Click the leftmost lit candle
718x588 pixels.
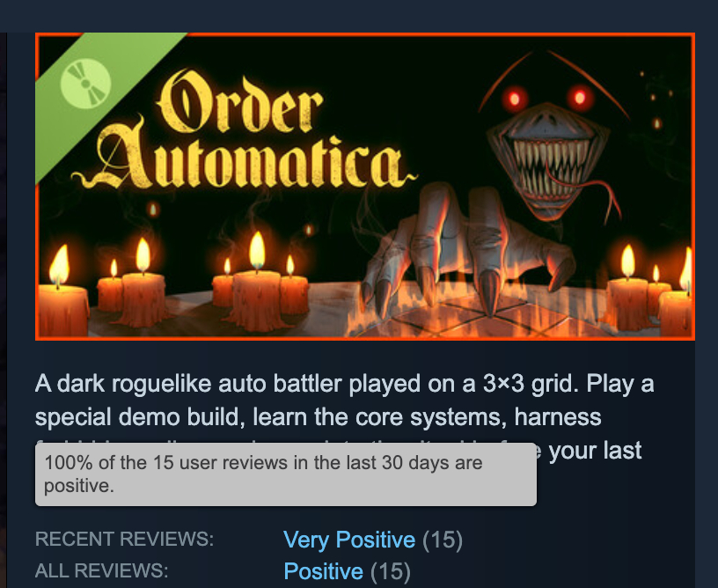coord(62,293)
